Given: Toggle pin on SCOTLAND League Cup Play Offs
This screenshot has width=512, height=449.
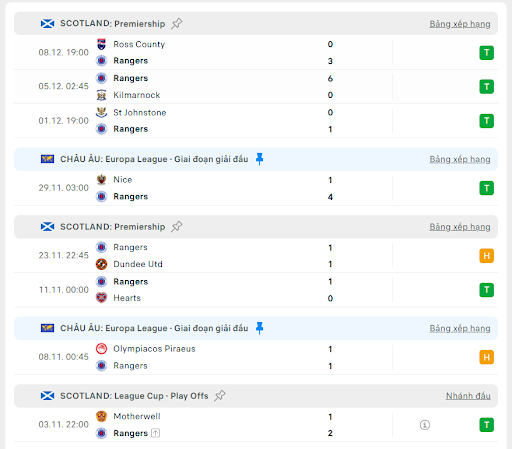Looking at the screenshot, I should 220,396.
